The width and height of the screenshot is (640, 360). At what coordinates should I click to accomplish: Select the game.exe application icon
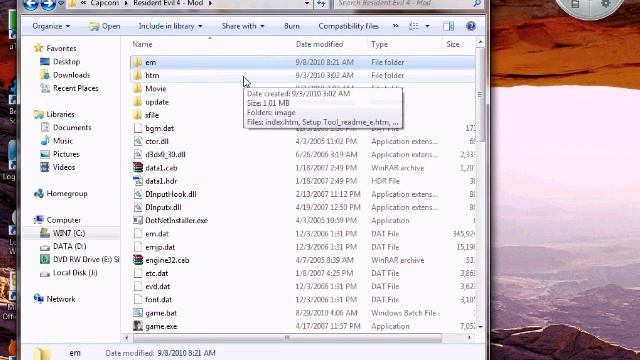pos(138,326)
